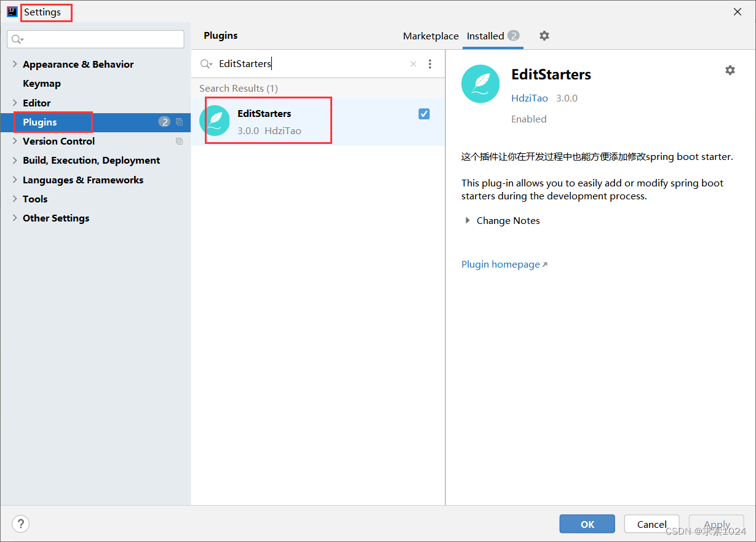Click the 'Search Results (1)' label
This screenshot has width=756, height=542.
[239, 88]
